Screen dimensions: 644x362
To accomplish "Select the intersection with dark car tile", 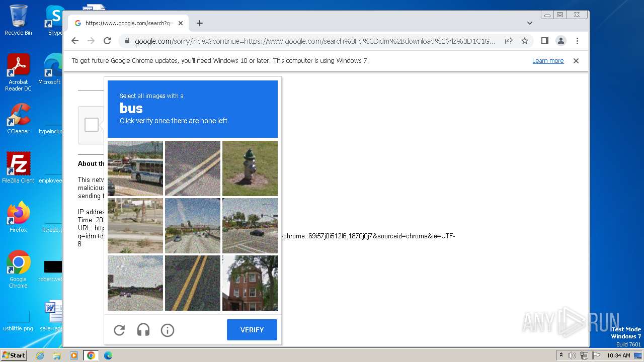I will (x=250, y=226).
